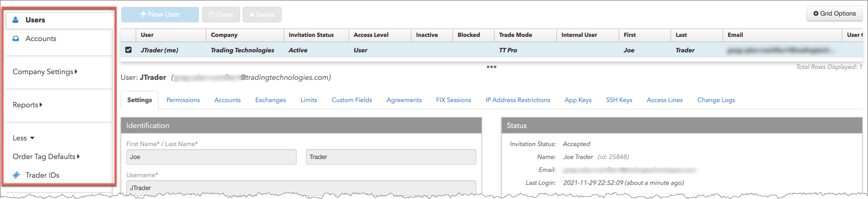Sort grid by Invitation Status column header
Viewport: 868px width, 199px height.
[311, 35]
